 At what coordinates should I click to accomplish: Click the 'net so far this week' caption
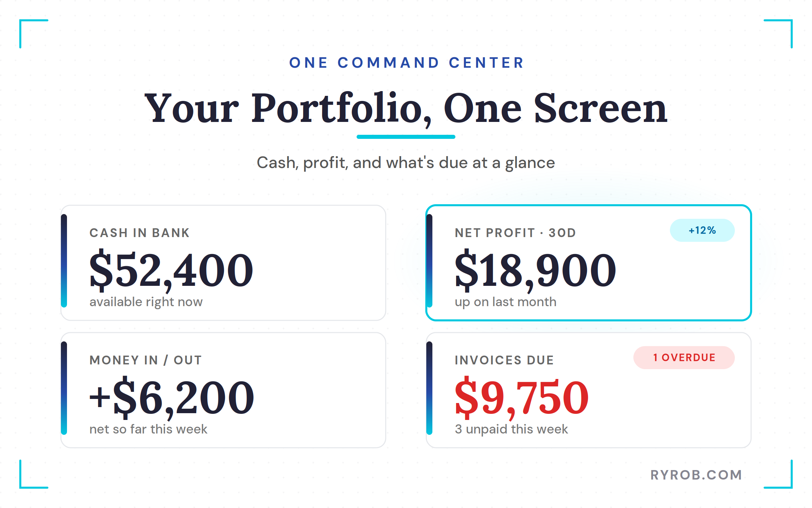[x=148, y=429]
